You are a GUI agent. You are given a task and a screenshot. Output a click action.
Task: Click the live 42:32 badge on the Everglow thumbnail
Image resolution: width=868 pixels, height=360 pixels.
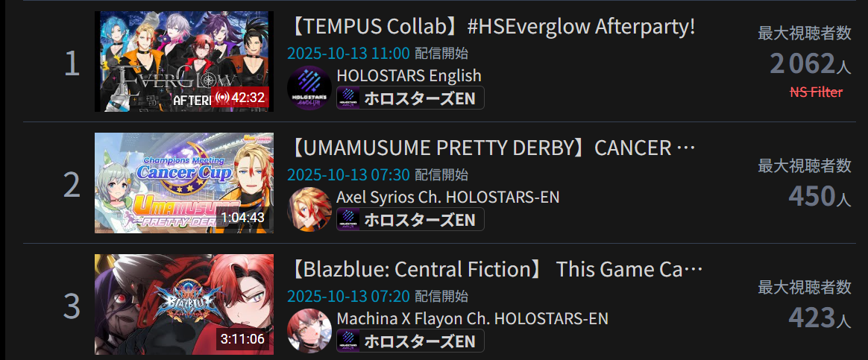tap(239, 98)
